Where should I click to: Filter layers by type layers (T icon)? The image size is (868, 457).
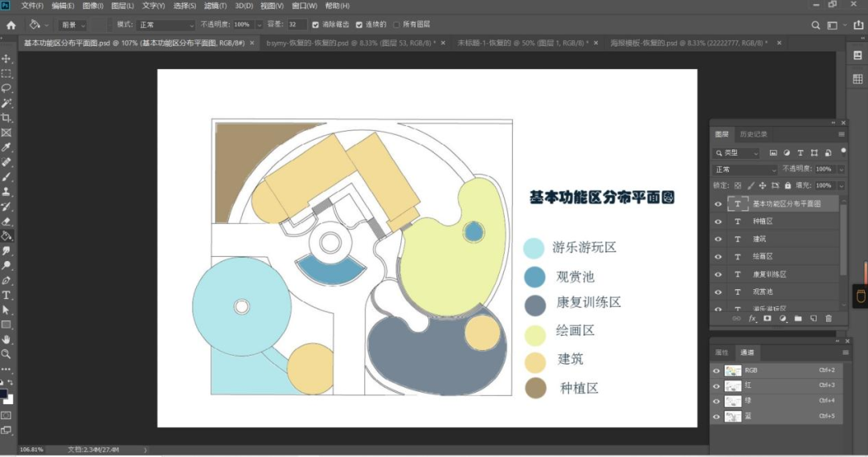[x=800, y=153]
